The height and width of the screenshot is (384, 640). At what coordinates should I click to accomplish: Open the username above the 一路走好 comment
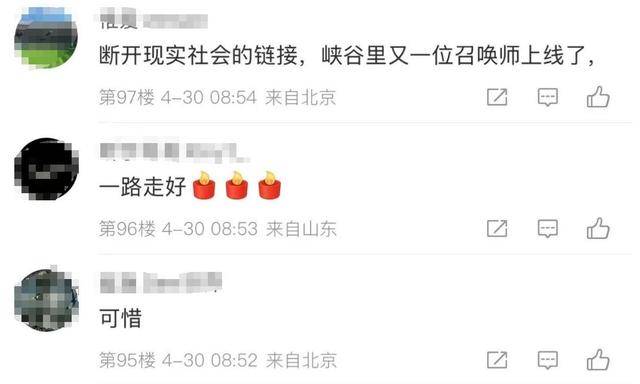pyautogui.click(x=174, y=151)
